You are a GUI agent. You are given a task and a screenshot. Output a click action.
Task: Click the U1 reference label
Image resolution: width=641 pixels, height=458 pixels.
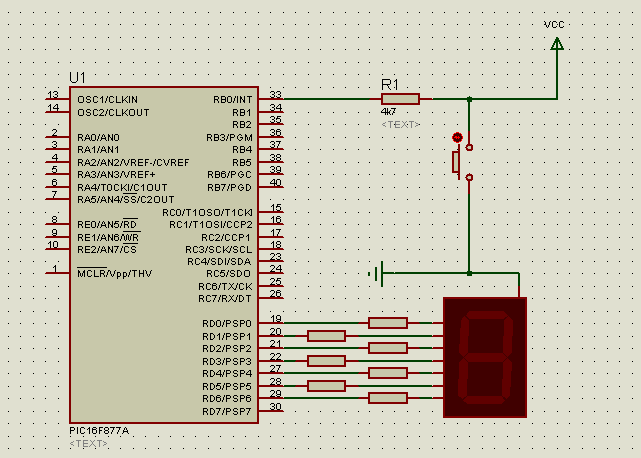pos(77,77)
